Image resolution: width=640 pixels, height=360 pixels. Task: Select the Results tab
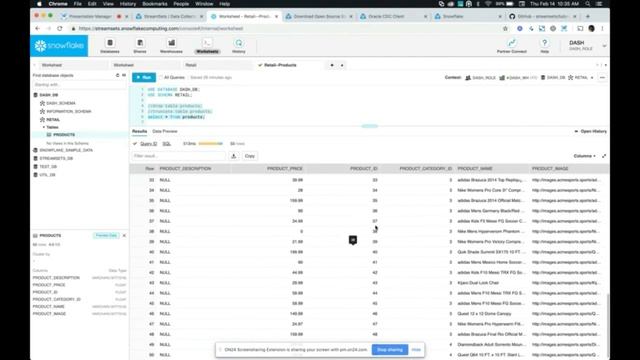(139, 131)
